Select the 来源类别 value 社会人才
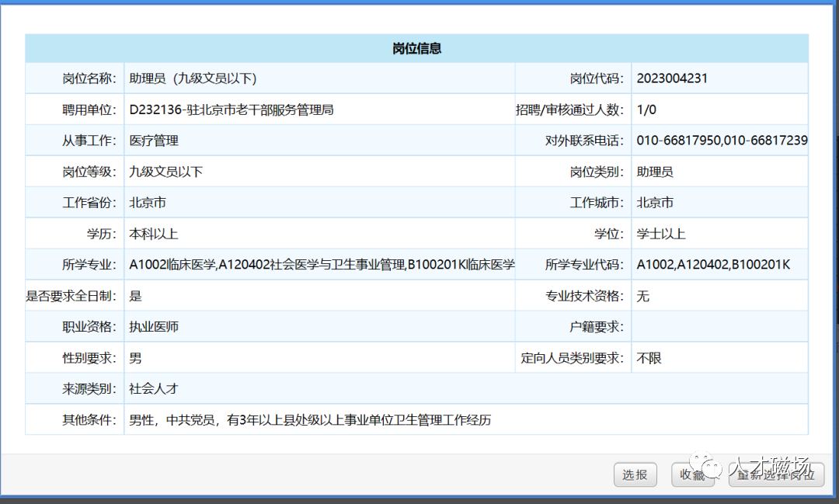The width and height of the screenshot is (839, 504). [x=154, y=389]
